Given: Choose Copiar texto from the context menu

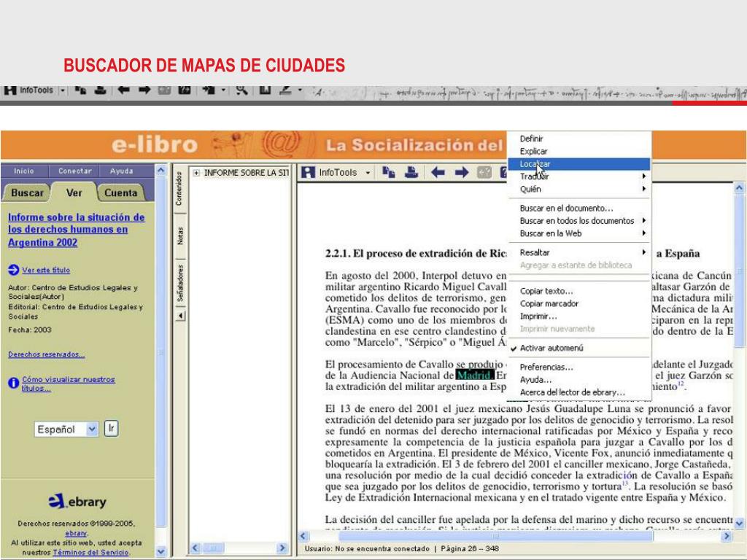Looking at the screenshot, I should tap(546, 291).
